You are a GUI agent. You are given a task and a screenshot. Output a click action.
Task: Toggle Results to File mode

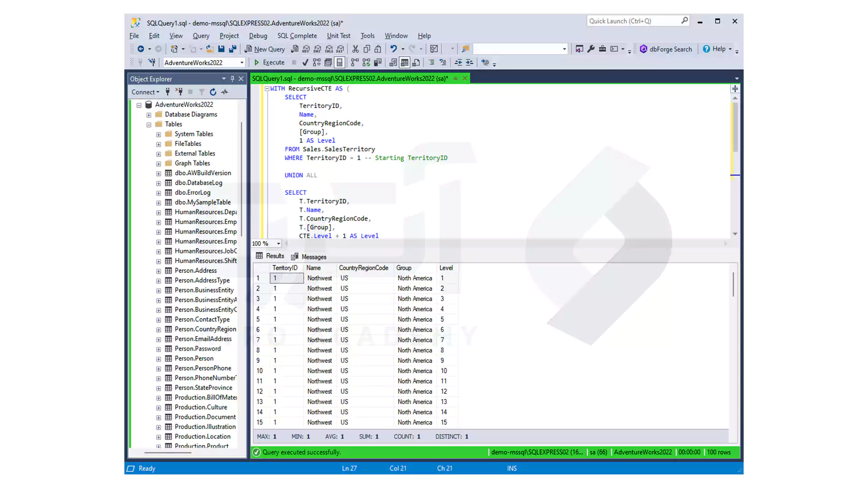(x=416, y=62)
